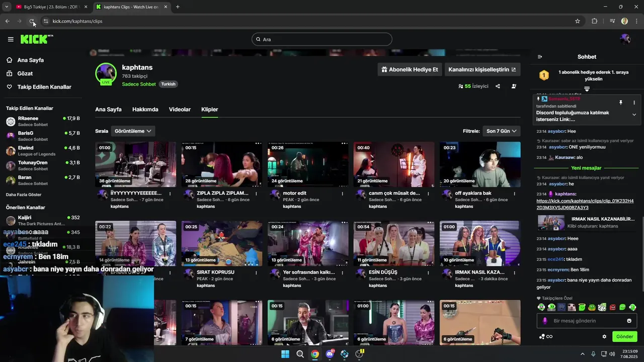This screenshot has width=644, height=362.
Task: Unpin the pinned chat message
Action: 620,103
